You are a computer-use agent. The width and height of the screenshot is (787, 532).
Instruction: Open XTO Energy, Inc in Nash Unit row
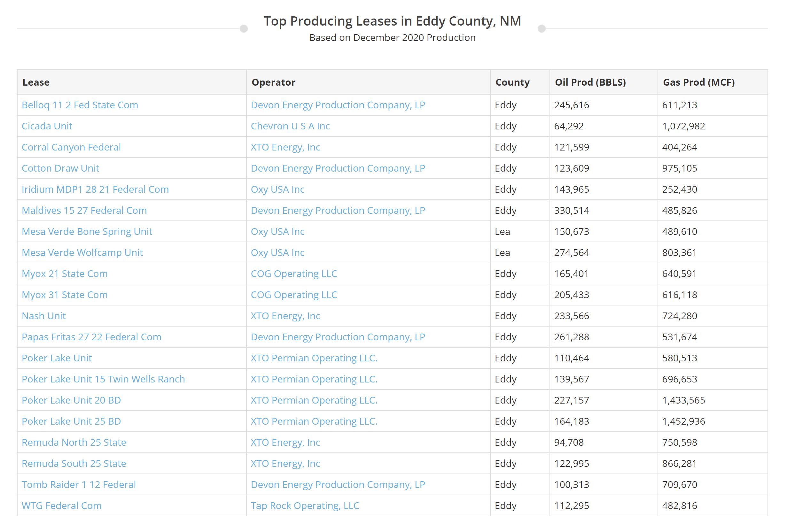coord(285,316)
